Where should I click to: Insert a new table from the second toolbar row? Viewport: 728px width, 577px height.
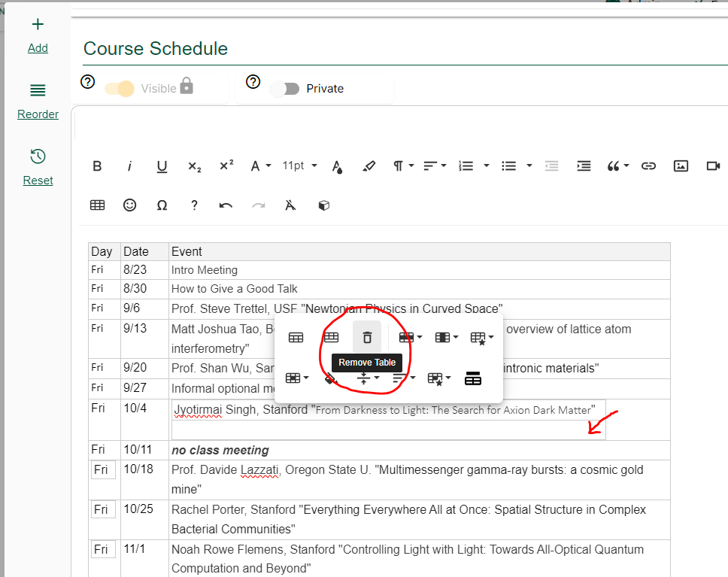[x=97, y=205]
